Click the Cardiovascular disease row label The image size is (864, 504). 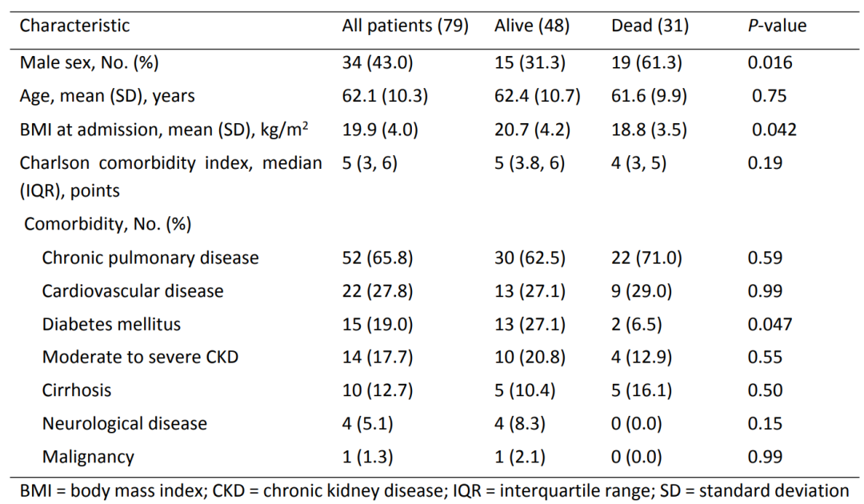[133, 291]
